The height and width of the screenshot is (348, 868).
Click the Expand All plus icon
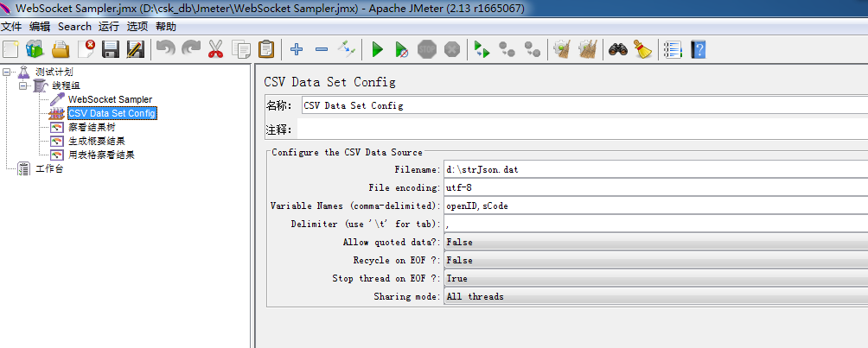click(x=297, y=49)
